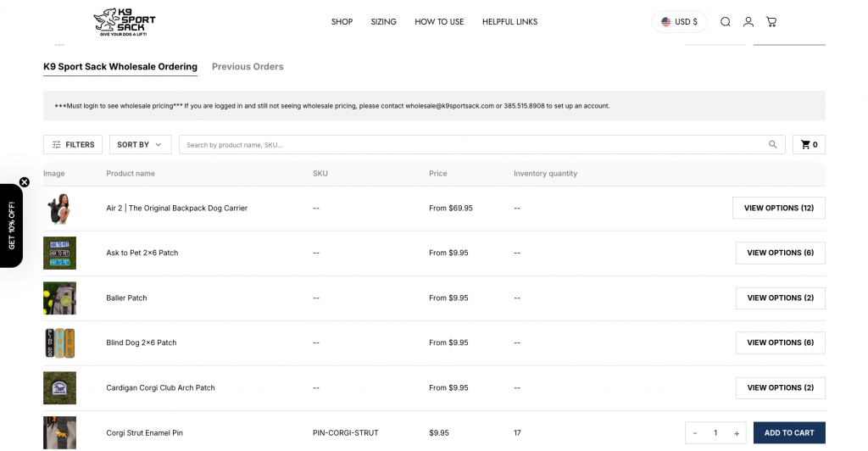Open the user account icon
Viewport: 868px width, 451px height.
point(748,22)
